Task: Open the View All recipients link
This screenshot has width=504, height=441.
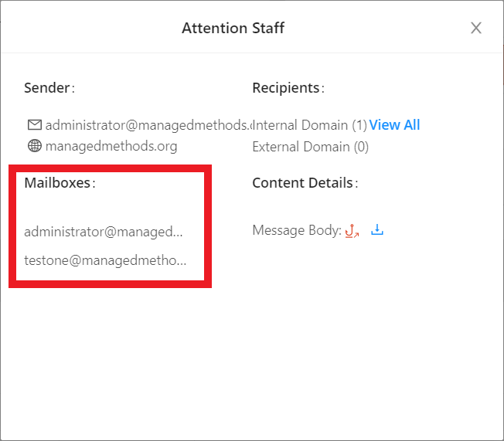Action: (x=394, y=125)
